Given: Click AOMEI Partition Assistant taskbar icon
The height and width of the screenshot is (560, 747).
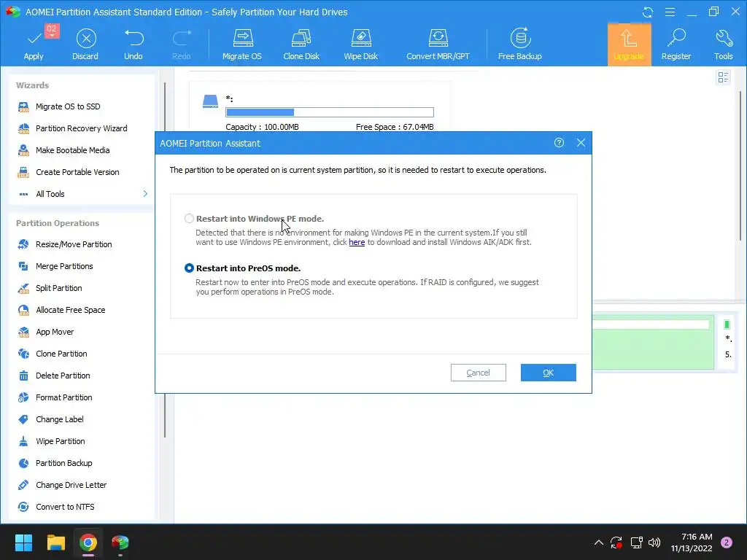Looking at the screenshot, I should pos(120,542).
